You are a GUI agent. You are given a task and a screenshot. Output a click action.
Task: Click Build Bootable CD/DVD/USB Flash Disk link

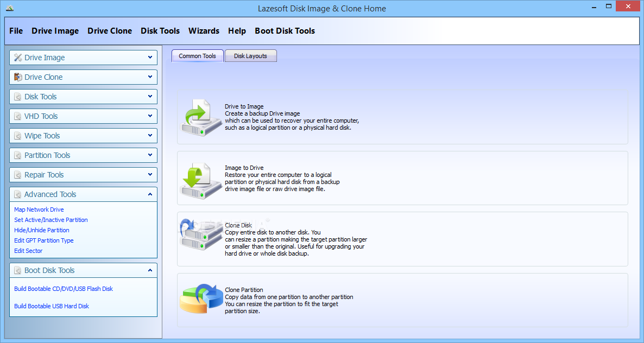64,289
